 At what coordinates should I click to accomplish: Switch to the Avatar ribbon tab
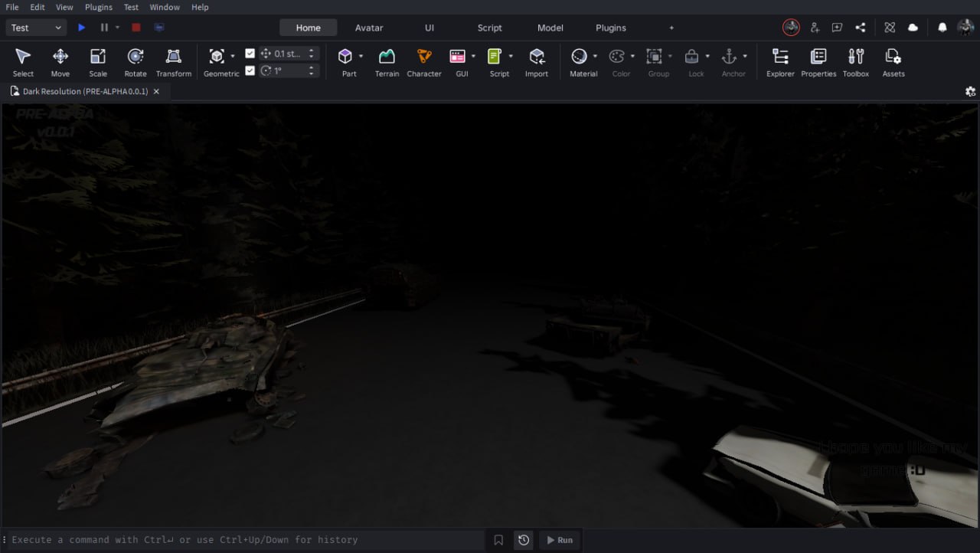[x=369, y=28]
